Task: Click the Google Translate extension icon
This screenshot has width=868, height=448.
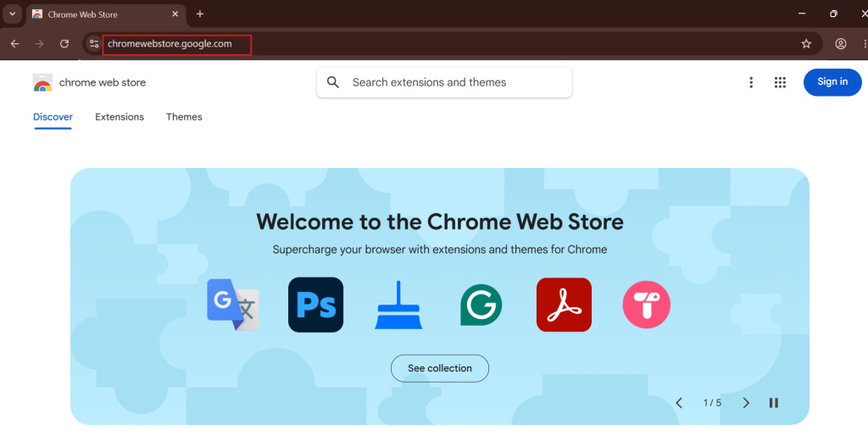Action: (x=232, y=305)
